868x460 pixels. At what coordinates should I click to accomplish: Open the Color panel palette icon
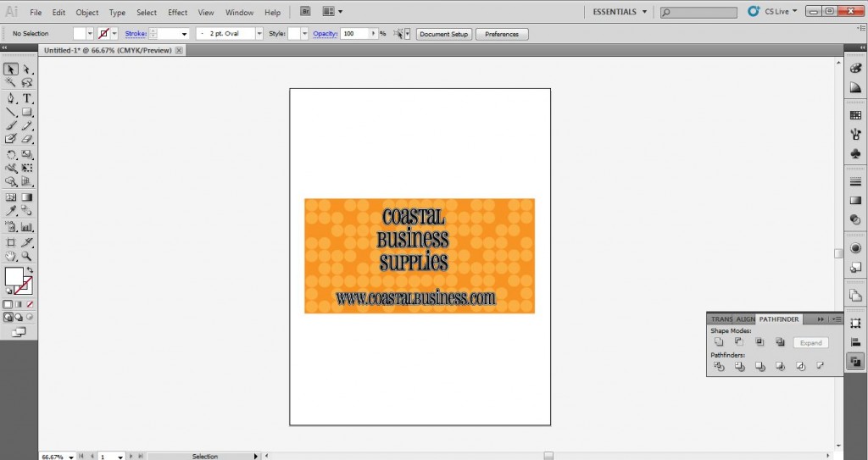pos(855,68)
